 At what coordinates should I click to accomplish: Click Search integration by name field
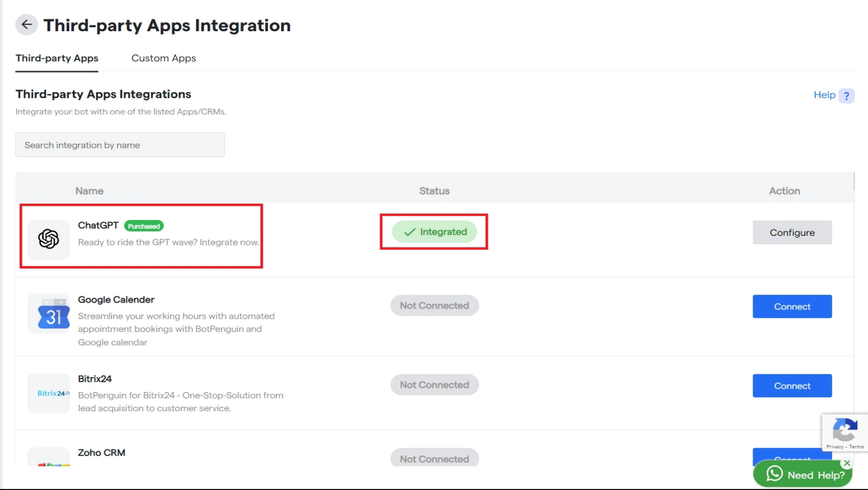(x=120, y=145)
